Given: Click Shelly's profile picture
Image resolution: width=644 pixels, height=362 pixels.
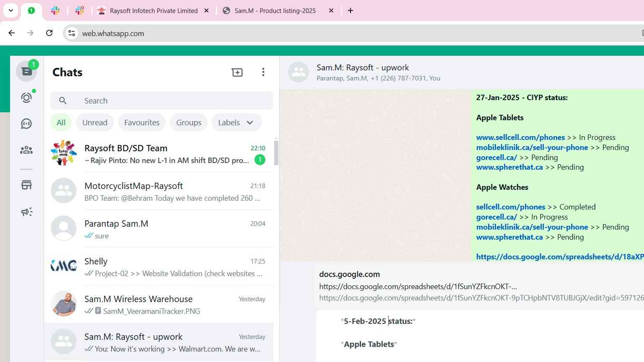Looking at the screenshot, I should coord(64,266).
